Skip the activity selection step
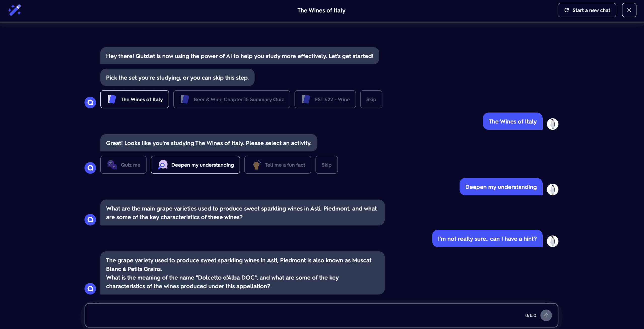Viewport: 644px width, 329px height. point(326,165)
